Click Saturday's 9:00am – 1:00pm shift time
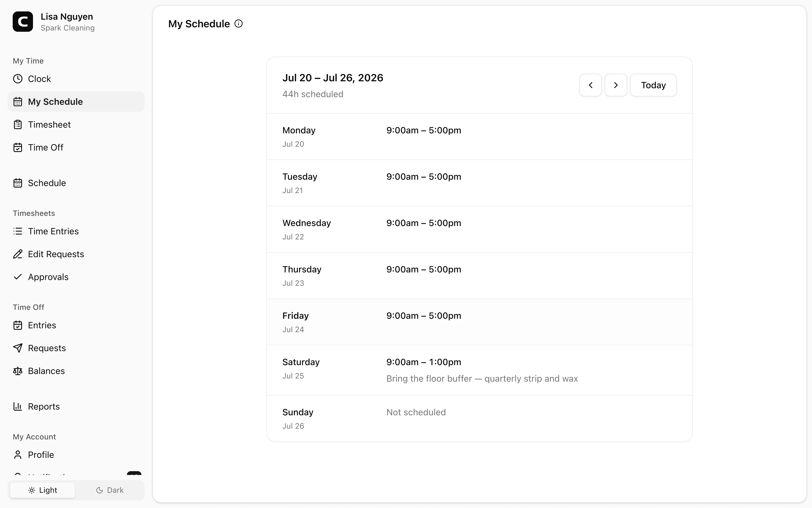812x508 pixels. [x=424, y=362]
